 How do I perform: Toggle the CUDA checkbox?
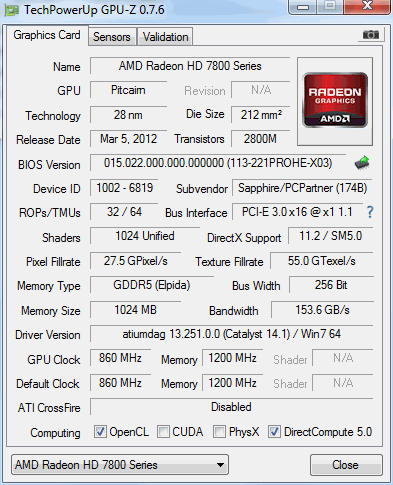click(x=163, y=432)
